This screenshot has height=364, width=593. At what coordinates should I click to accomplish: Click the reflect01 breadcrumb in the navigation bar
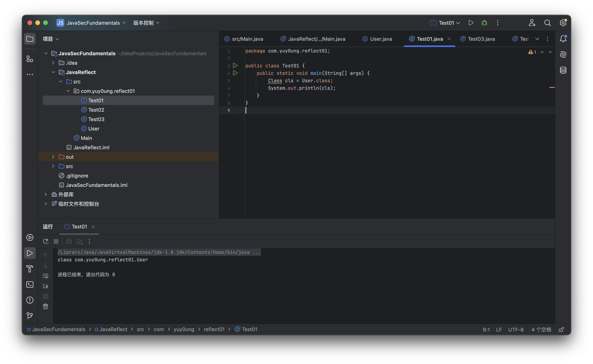click(x=214, y=329)
